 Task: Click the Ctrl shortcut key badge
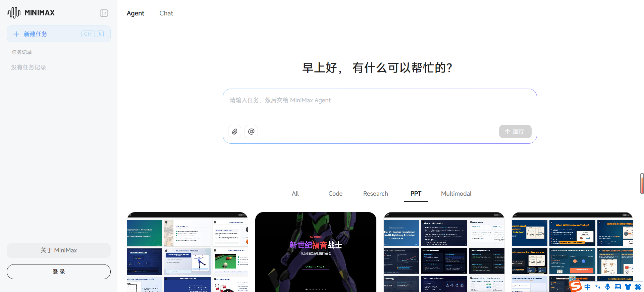[x=88, y=34]
